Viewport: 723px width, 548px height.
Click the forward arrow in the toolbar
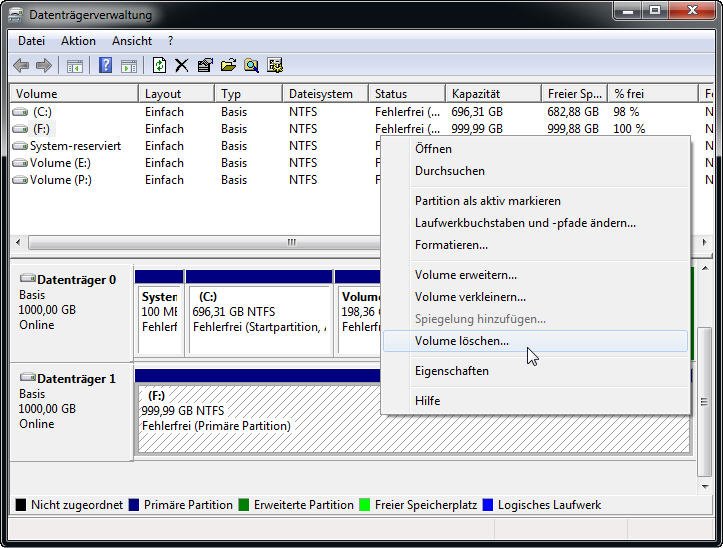click(x=43, y=66)
